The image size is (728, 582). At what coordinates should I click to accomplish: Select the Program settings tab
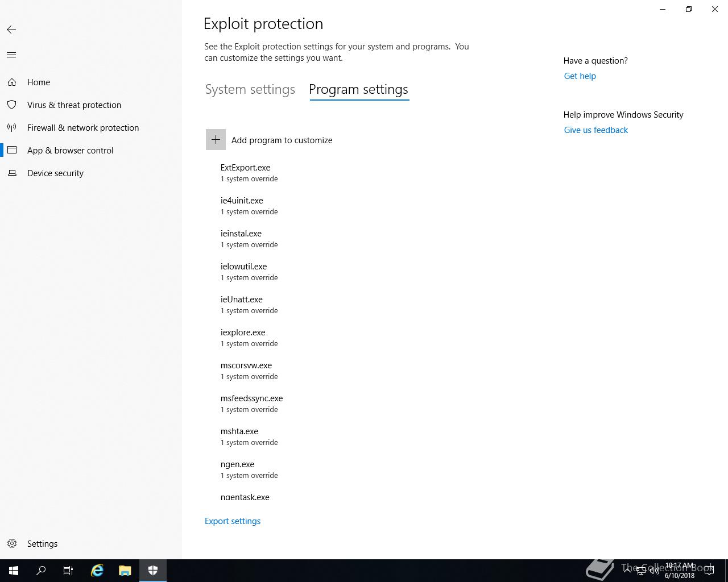[359, 90]
